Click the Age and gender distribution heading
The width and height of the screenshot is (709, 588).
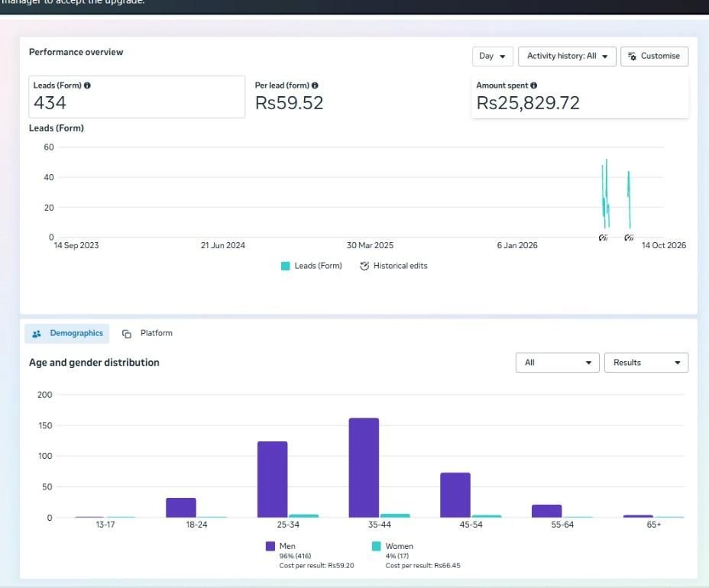[x=94, y=363]
